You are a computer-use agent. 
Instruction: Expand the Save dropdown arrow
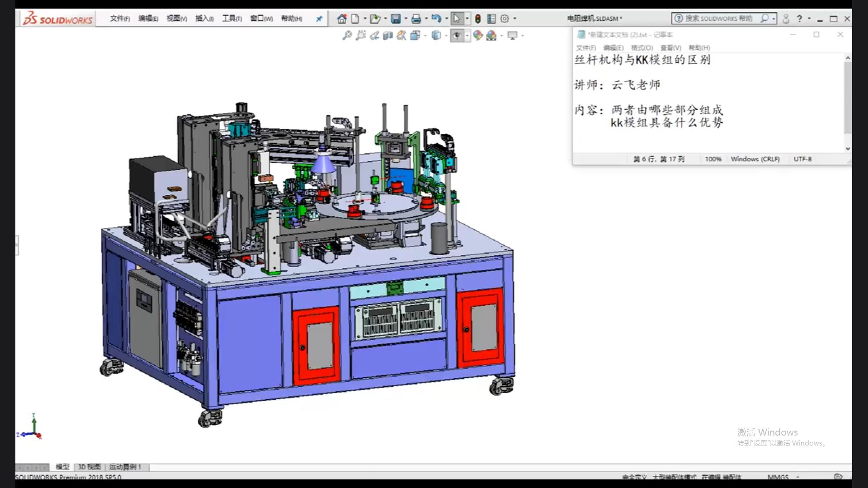[x=406, y=19]
